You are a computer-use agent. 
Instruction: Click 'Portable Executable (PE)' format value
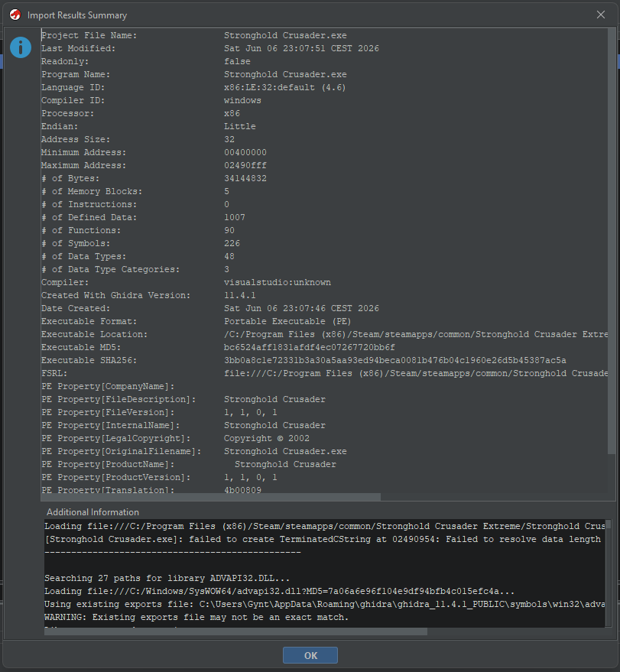pos(287,321)
